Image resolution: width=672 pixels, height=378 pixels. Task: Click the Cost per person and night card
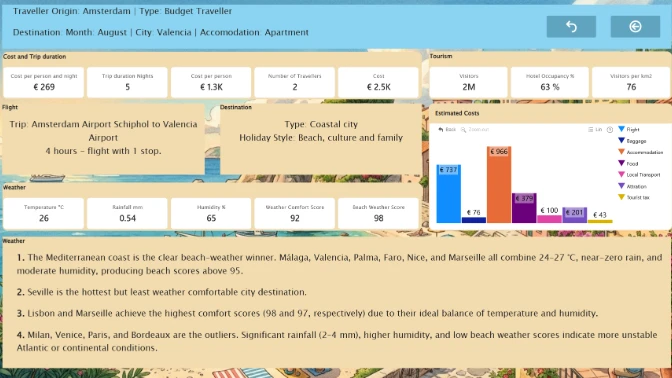click(x=44, y=82)
